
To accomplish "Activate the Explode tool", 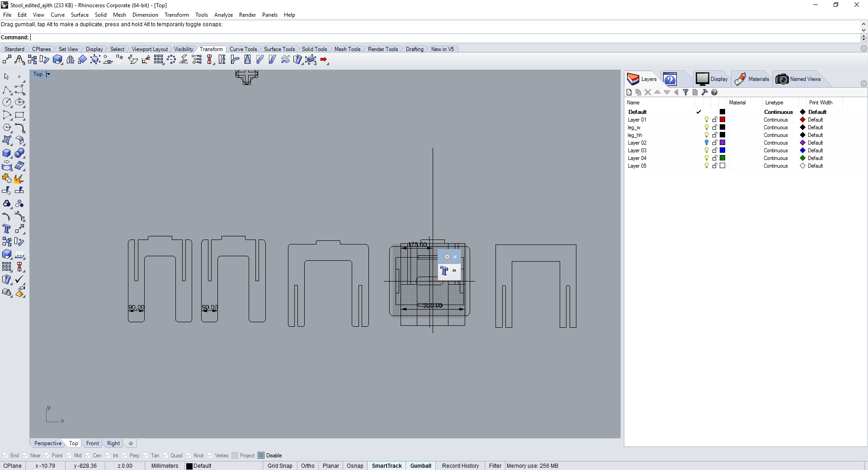I will click(x=19, y=179).
